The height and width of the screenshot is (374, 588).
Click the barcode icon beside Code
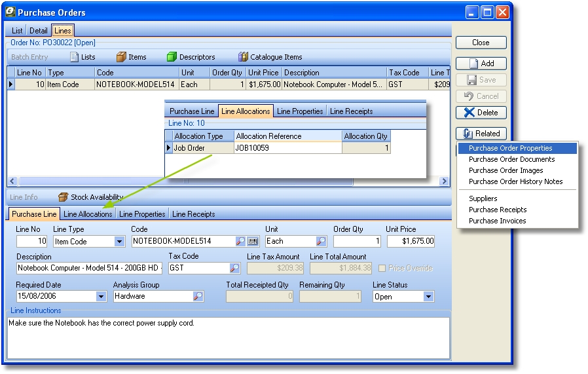[x=252, y=241]
